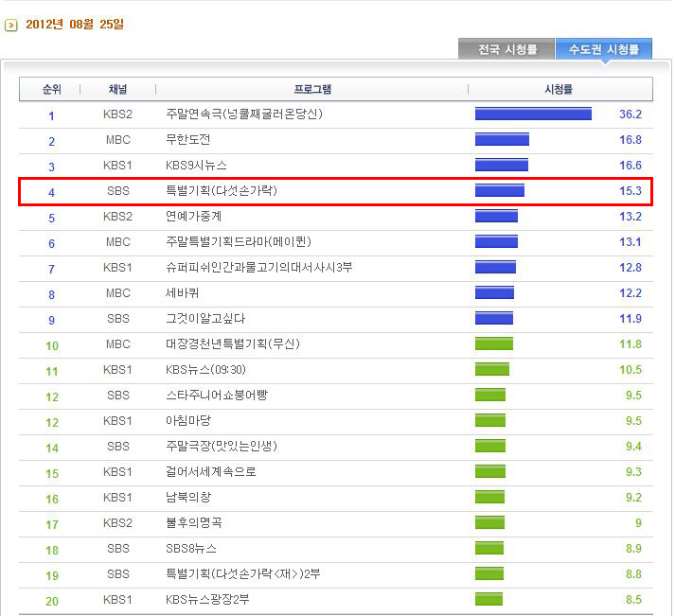Click the 10.5 rating value
The width and height of the screenshot is (675, 616).
(x=631, y=370)
